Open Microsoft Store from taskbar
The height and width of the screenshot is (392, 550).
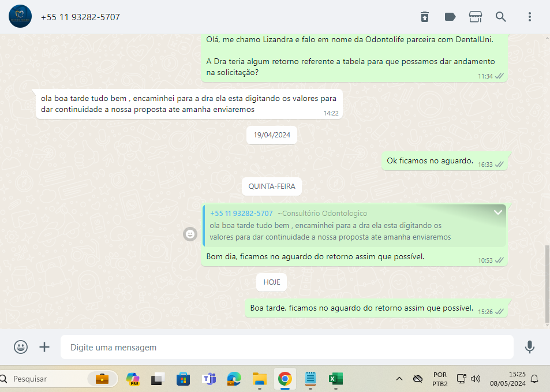183,379
